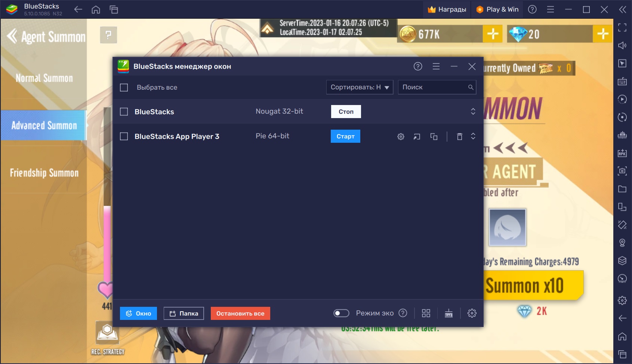
Task: Add gold with plus next to 677K
Action: click(x=493, y=34)
